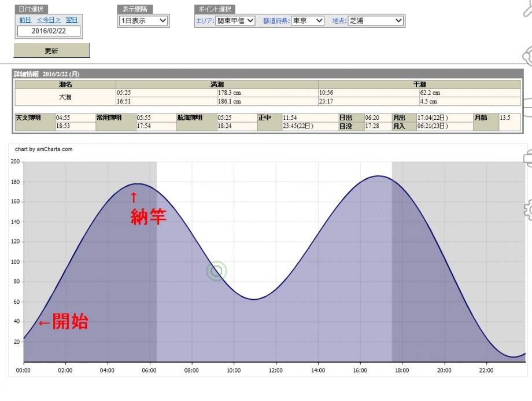Click the 天文薄明 end time 18:53

pyautogui.click(x=75, y=126)
